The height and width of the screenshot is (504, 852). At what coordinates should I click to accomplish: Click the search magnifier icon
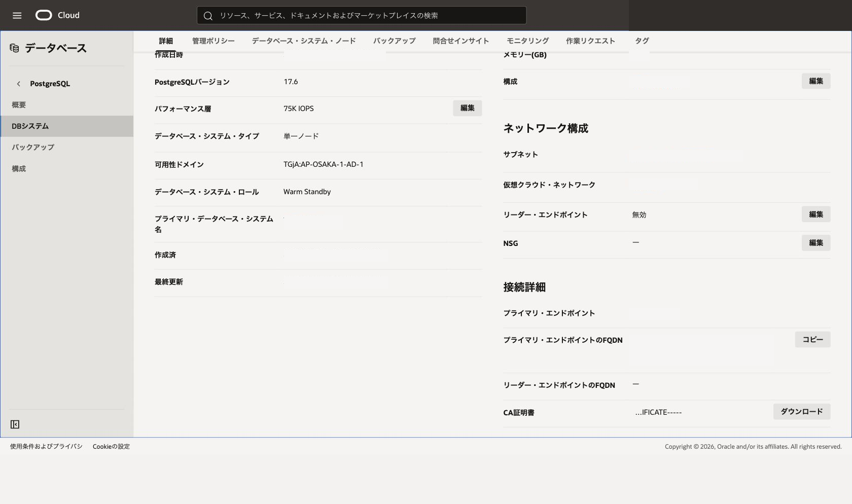[x=208, y=16]
